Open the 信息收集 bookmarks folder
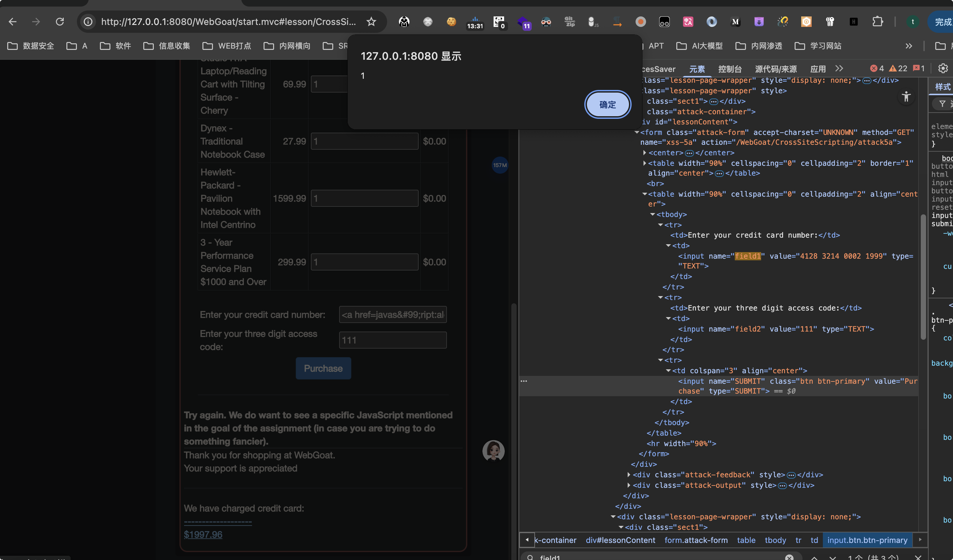Screen dimensions: 953x560 pos(167,46)
